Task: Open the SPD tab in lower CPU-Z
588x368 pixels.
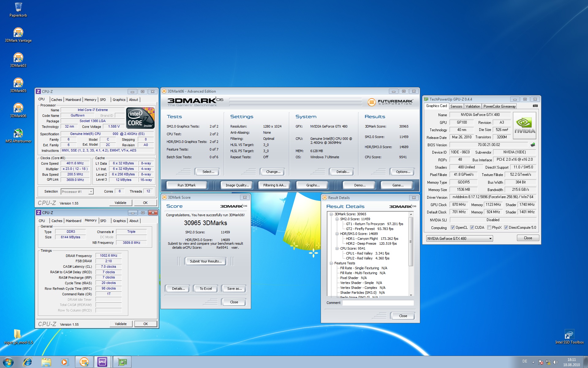Action: (103, 221)
